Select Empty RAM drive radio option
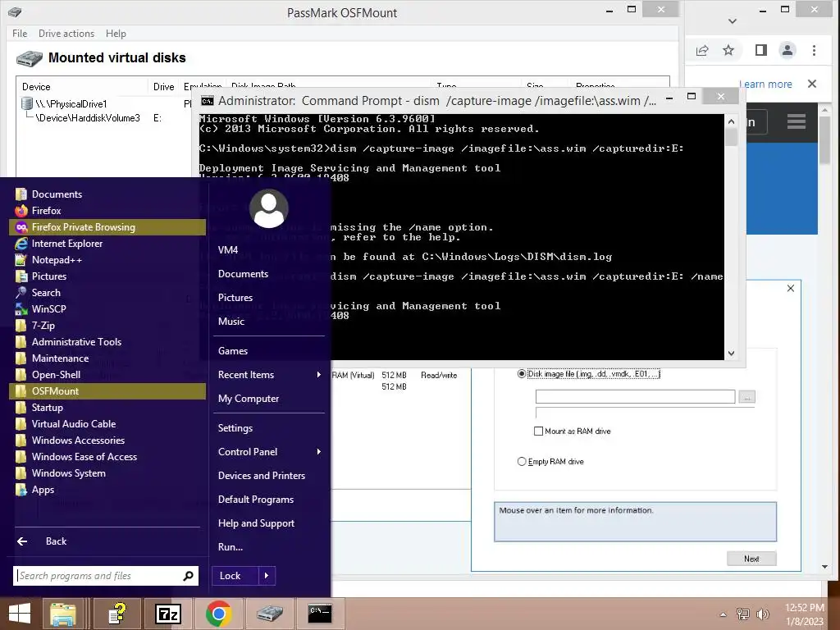Screen dimensions: 840x630 click(521, 461)
